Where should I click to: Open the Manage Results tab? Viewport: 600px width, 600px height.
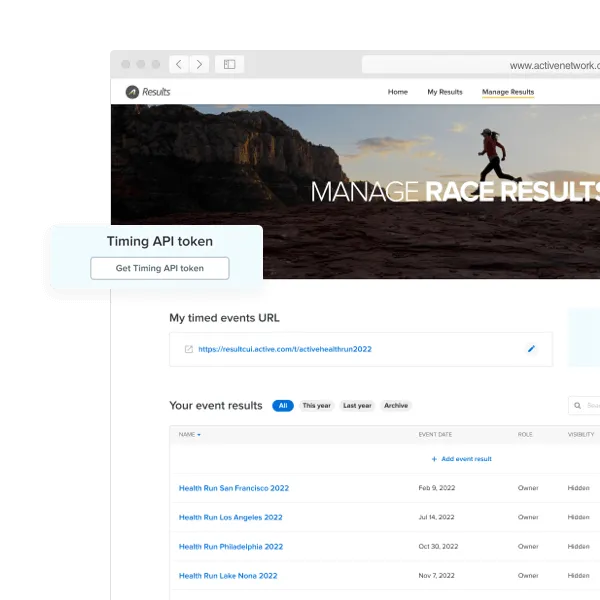[x=508, y=92]
